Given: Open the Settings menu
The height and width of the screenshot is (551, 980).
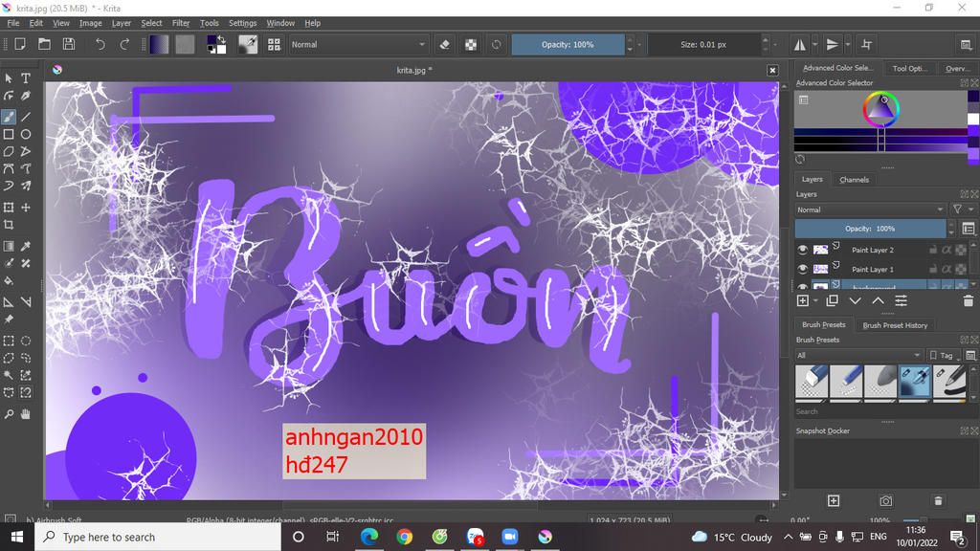Looking at the screenshot, I should (242, 23).
